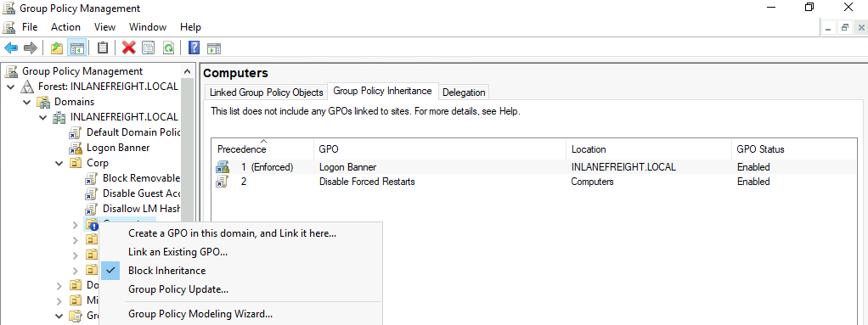868x325 pixels.
Task: Open the Window menu
Action: 148,27
